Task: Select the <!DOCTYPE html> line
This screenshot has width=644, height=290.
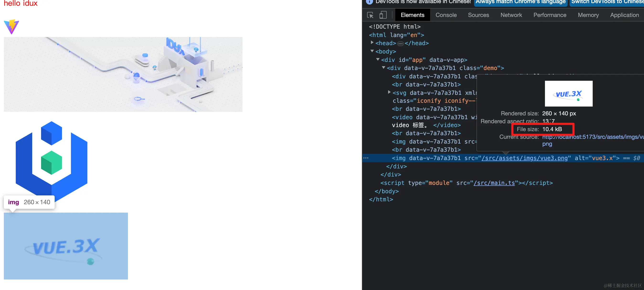Action: (395, 27)
